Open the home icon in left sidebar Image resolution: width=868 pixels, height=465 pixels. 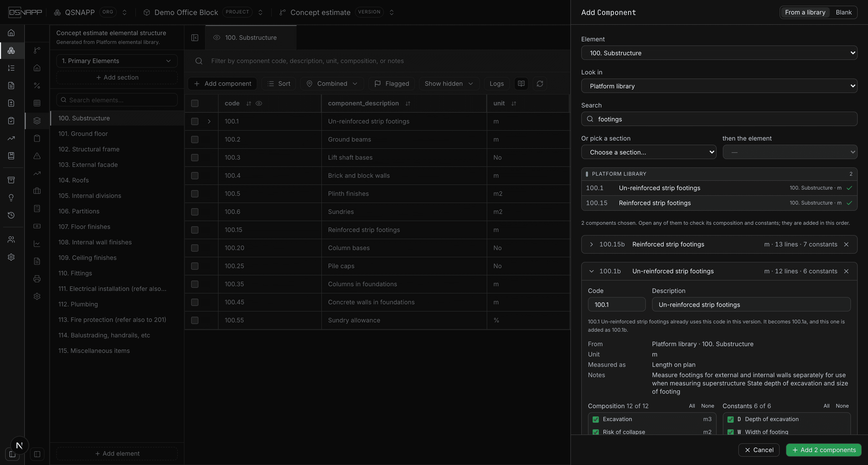point(11,33)
